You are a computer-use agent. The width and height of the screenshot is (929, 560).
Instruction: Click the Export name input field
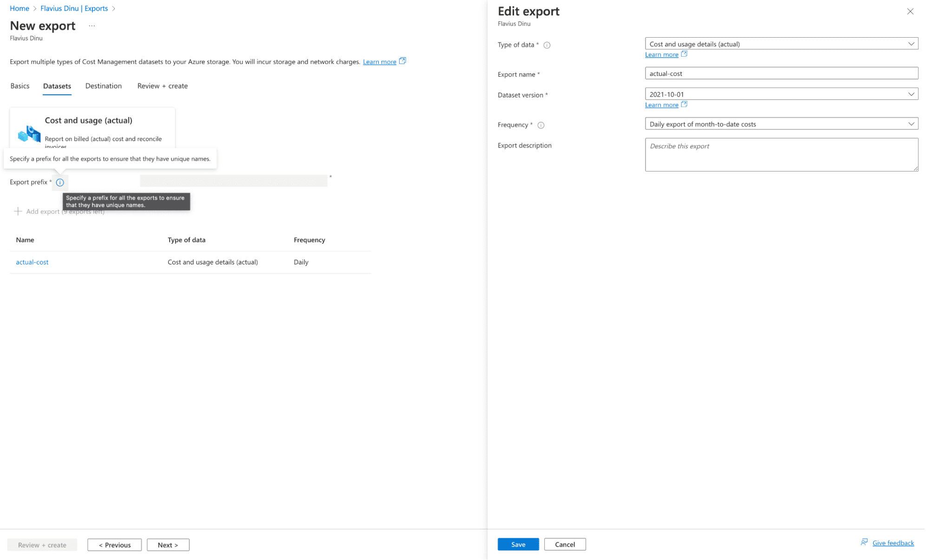(781, 73)
